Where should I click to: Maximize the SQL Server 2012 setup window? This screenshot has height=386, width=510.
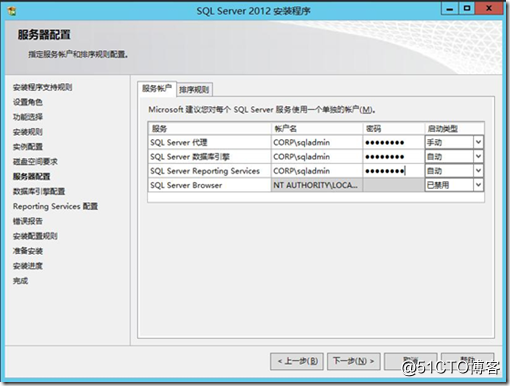coord(467,9)
